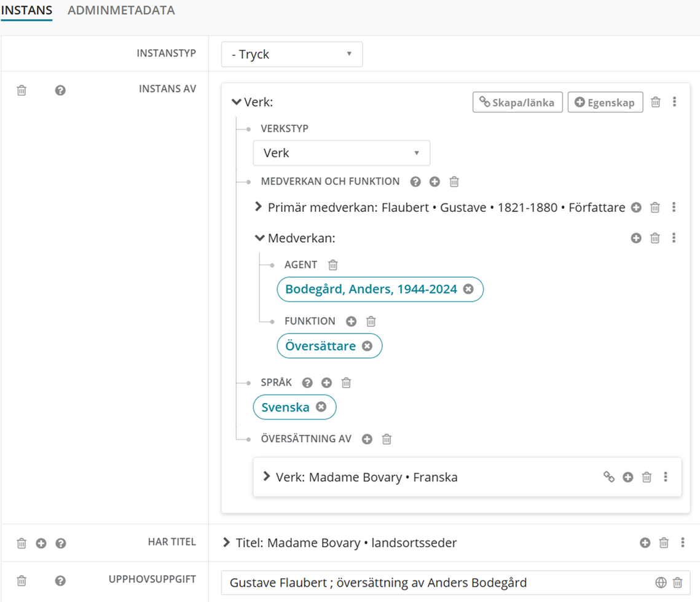This screenshot has height=602, width=700.
Task: Click into the Upphovsuppgift text field
Action: pos(430,582)
